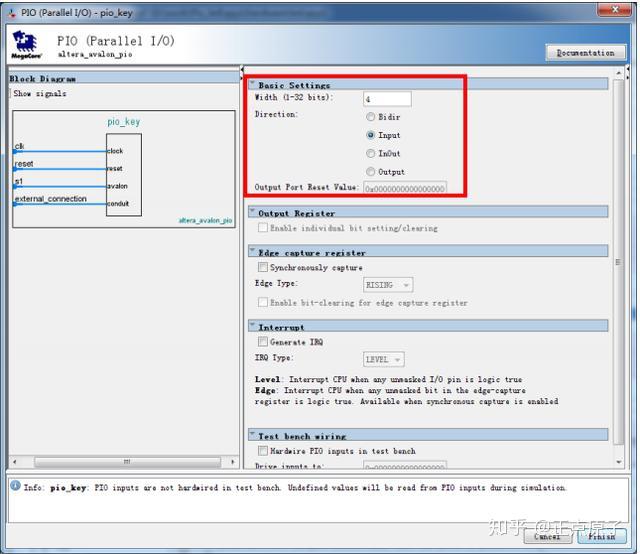Click the s1 signal label
Screen dimensions: 640x554
coord(19,181)
